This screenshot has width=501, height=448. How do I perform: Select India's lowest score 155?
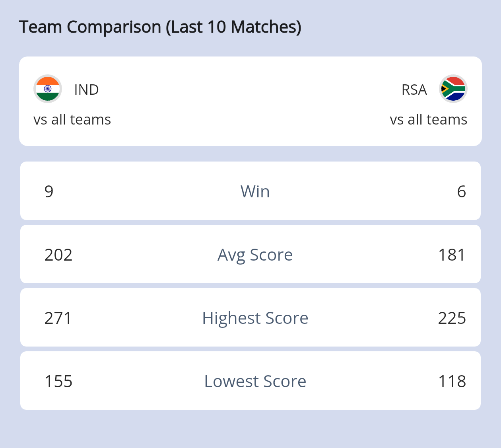click(x=58, y=382)
